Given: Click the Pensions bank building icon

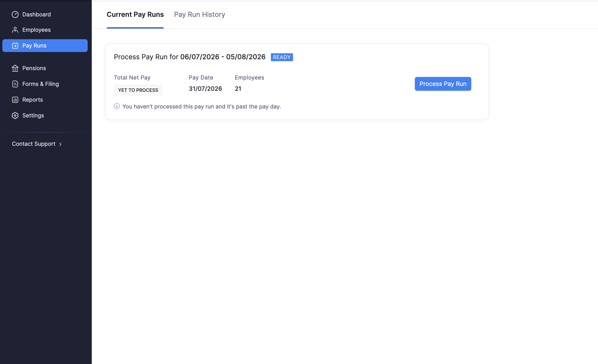Looking at the screenshot, I should pos(15,68).
